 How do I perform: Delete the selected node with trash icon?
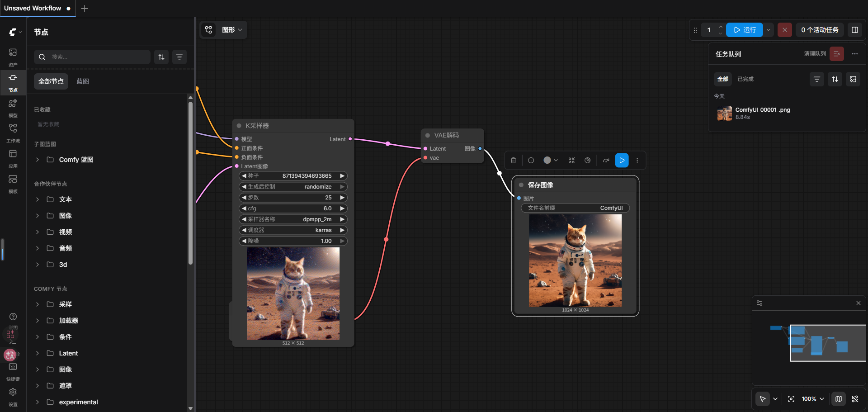click(x=513, y=160)
